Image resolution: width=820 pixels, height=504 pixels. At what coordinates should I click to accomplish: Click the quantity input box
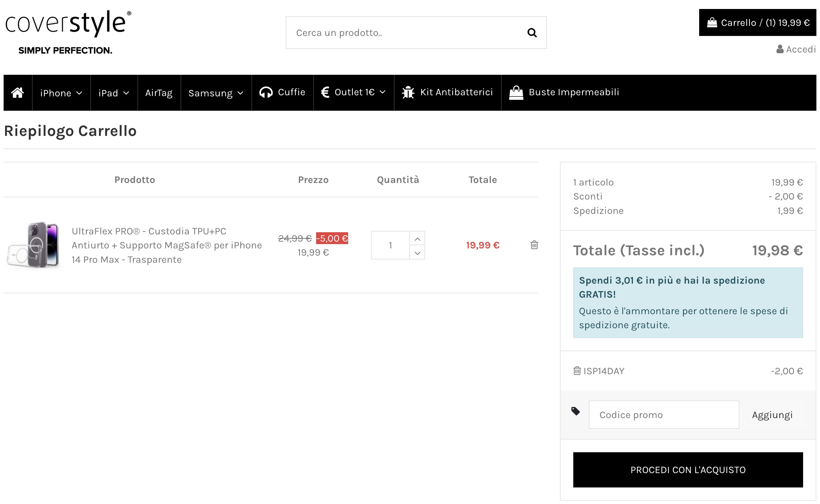[x=391, y=245]
